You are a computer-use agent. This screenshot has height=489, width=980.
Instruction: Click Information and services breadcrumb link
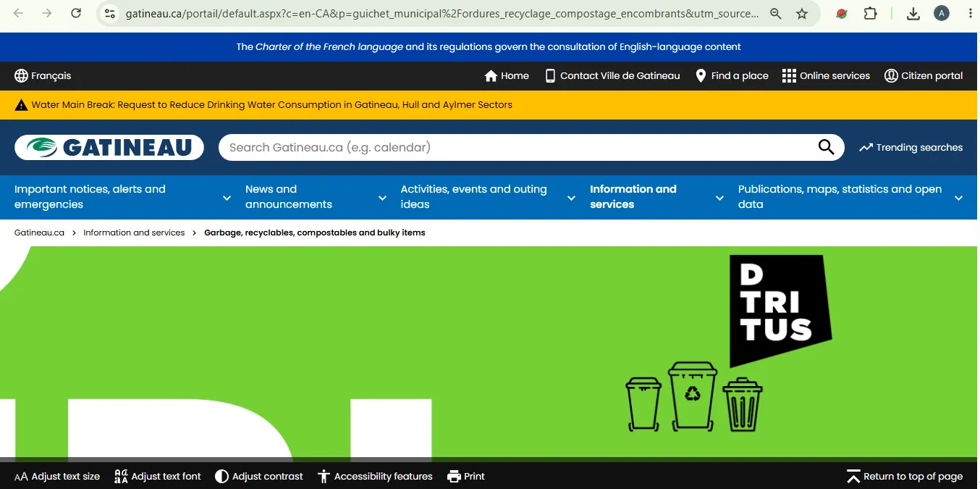coord(134,233)
